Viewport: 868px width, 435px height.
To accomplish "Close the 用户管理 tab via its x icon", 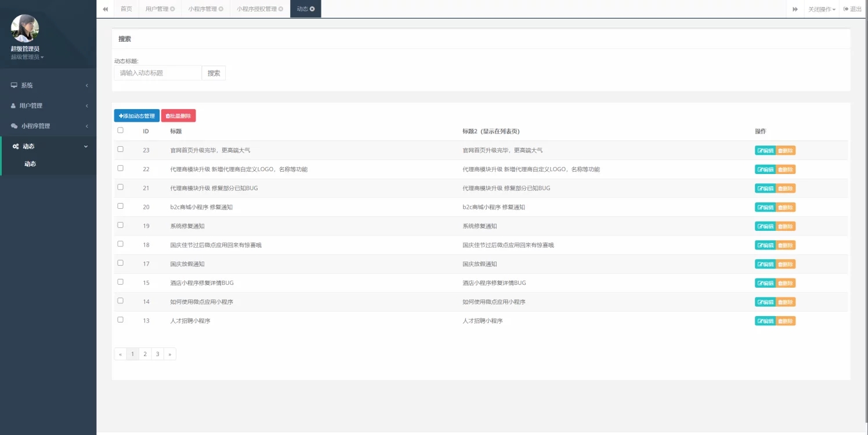I will point(172,9).
